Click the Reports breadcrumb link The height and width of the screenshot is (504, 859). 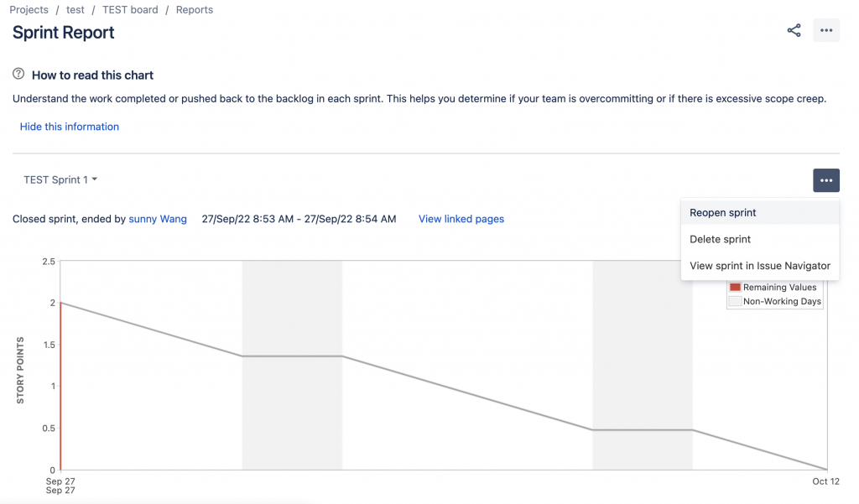(x=195, y=10)
